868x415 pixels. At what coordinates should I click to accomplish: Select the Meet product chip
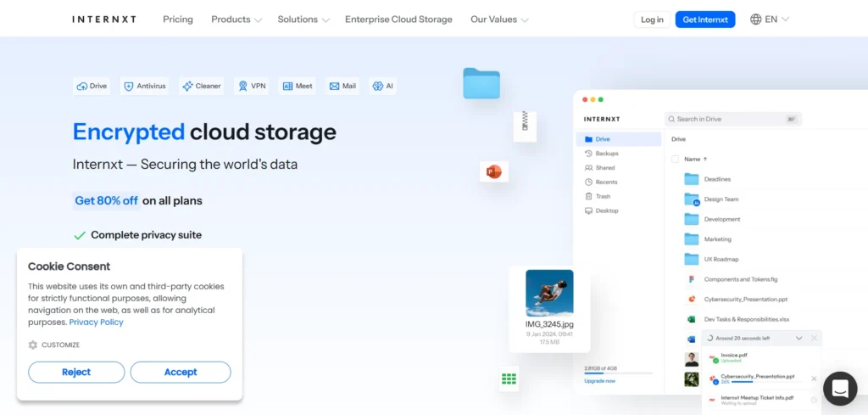pyautogui.click(x=298, y=86)
